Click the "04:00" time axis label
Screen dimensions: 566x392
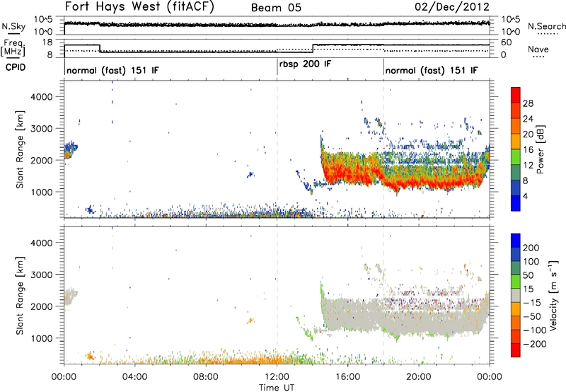pos(134,377)
